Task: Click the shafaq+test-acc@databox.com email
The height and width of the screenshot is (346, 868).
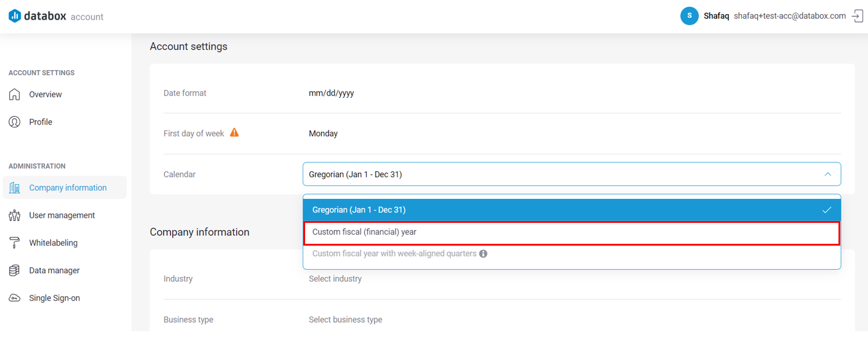Action: [x=789, y=16]
